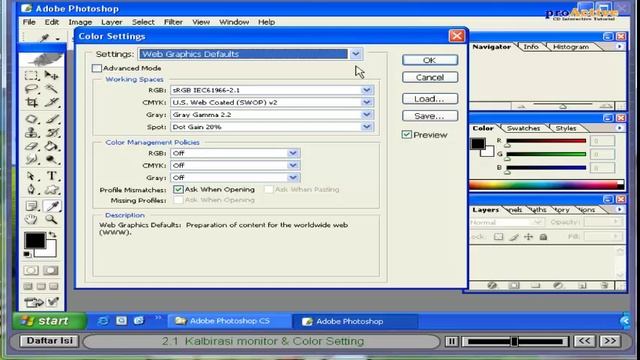This screenshot has width=640, height=360.
Task: Open Color Management Policies Gray dropdown
Action: (x=235, y=178)
